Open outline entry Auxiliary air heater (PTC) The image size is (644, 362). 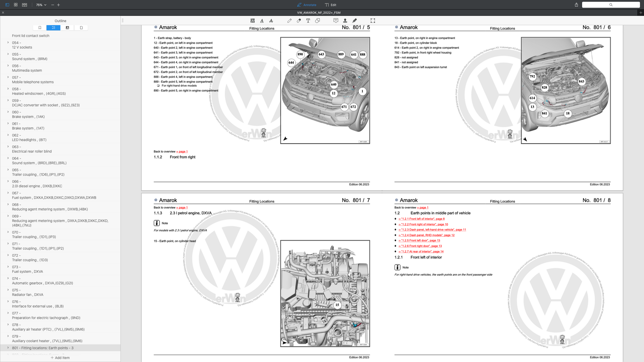coord(48,329)
